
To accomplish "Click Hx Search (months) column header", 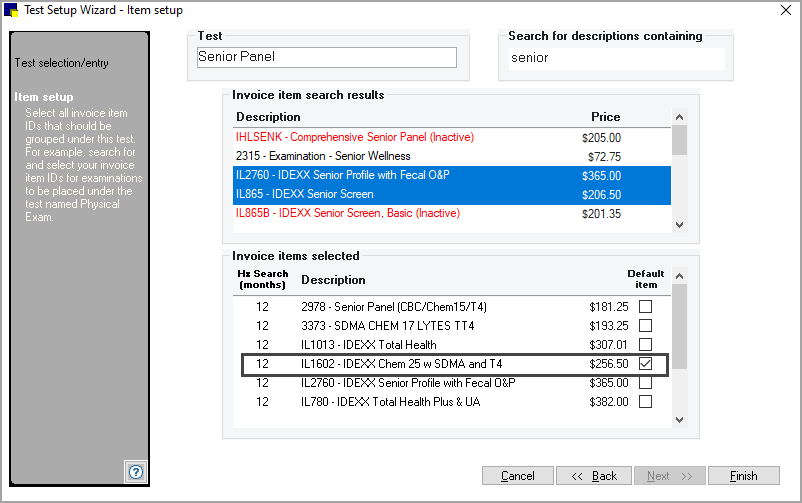I will [262, 279].
